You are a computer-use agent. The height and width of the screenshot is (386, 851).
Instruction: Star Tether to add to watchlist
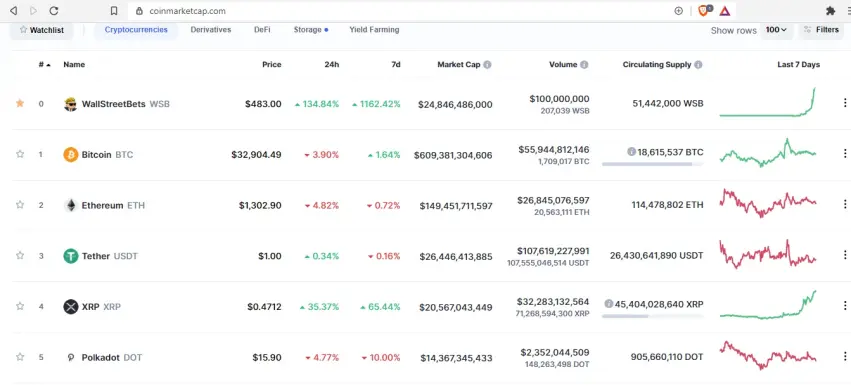click(20, 255)
